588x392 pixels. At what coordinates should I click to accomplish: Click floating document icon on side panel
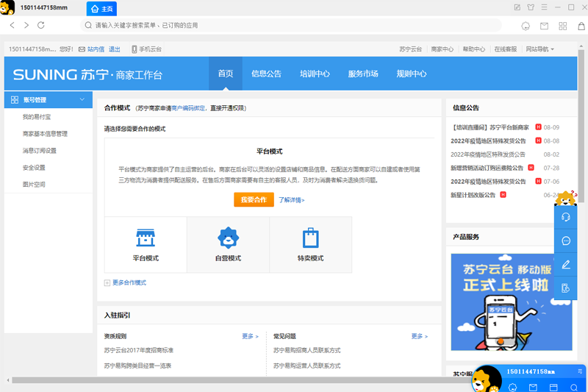coord(566,288)
